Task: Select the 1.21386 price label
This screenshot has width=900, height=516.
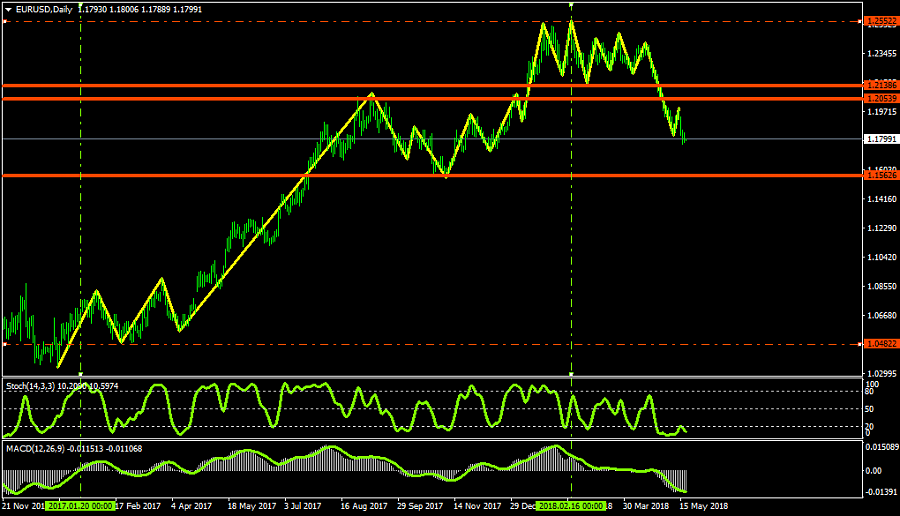Action: [882, 85]
